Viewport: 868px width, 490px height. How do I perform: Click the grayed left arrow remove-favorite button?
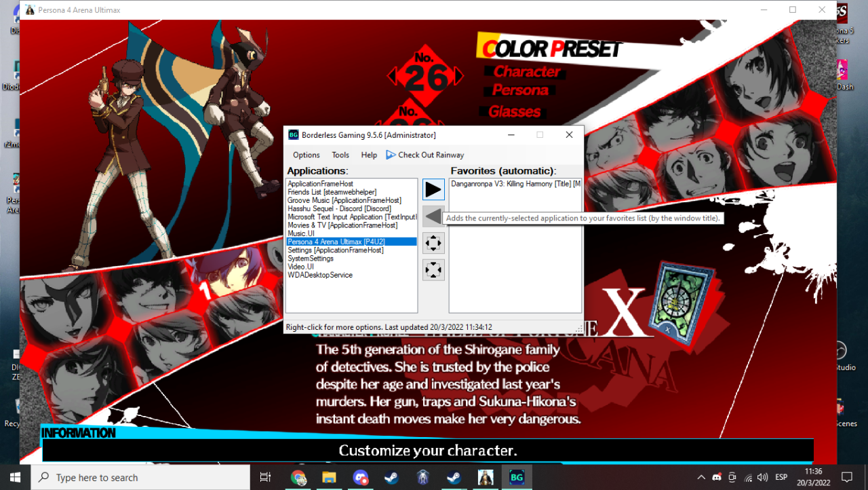pos(433,216)
